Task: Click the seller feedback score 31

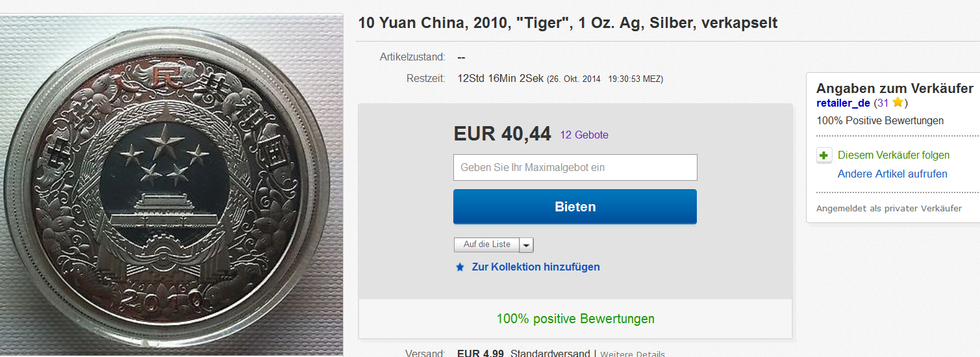Action: (x=882, y=103)
